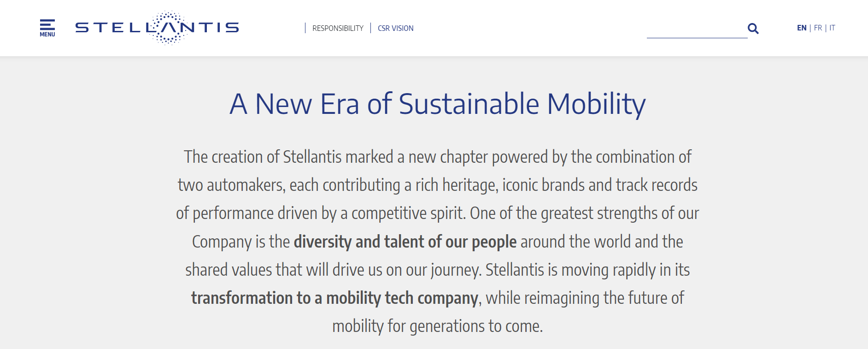Open the CSR VISION navigation item
The image size is (868, 349).
395,28
